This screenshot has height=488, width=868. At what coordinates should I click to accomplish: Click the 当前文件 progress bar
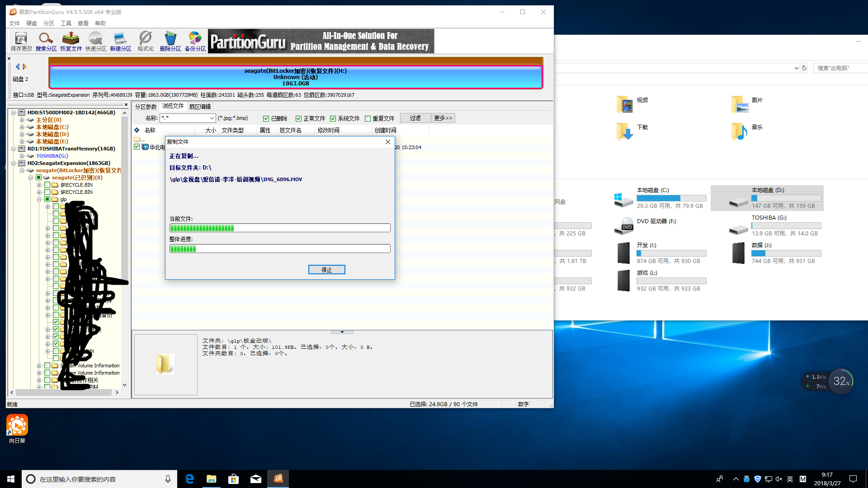coord(280,228)
